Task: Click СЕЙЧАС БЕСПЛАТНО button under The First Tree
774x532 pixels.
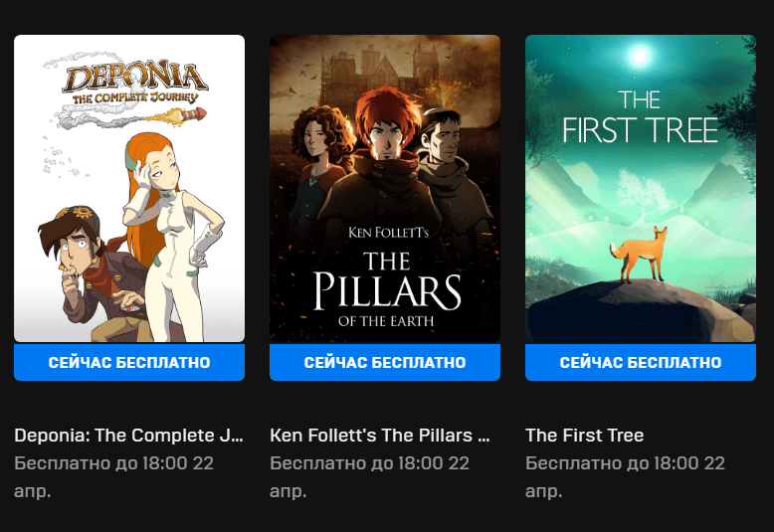Action: coord(641,362)
